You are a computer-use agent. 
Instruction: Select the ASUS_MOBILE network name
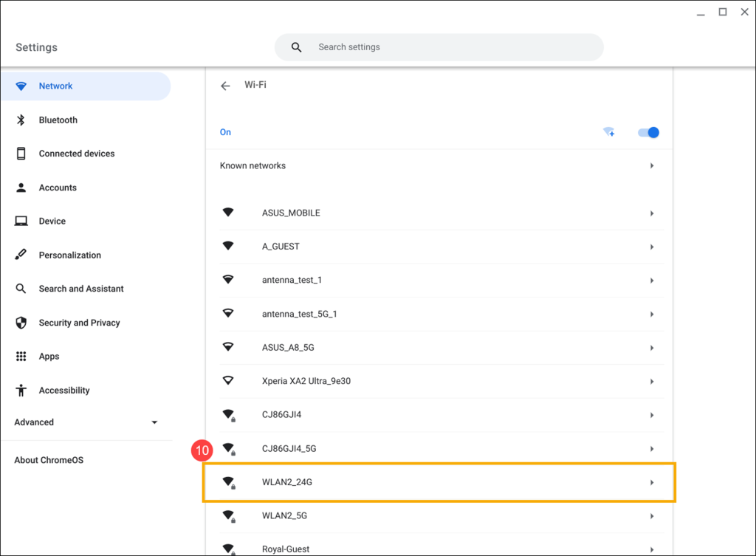(291, 213)
